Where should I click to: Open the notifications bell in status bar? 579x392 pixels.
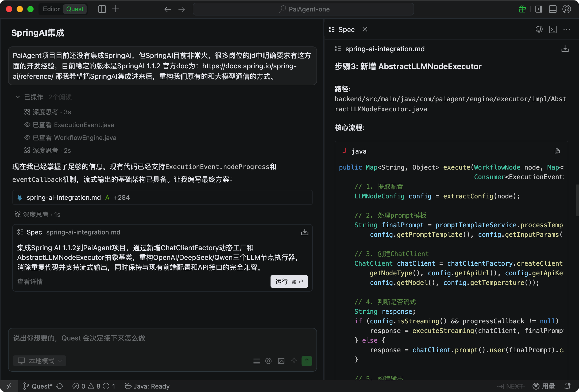tap(567, 386)
